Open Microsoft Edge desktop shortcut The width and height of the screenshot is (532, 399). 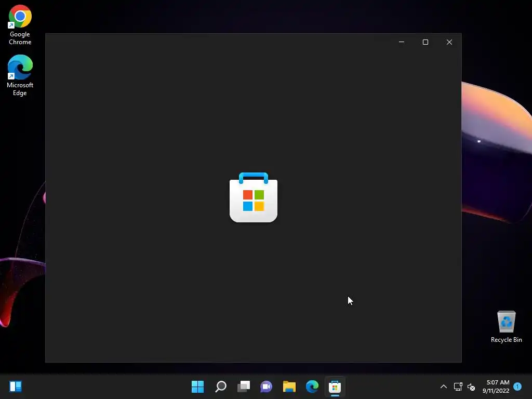[20, 75]
